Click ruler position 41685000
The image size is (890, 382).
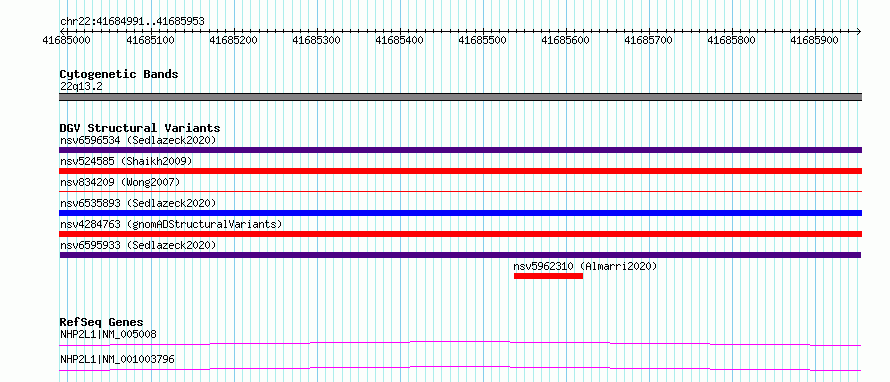(x=67, y=40)
